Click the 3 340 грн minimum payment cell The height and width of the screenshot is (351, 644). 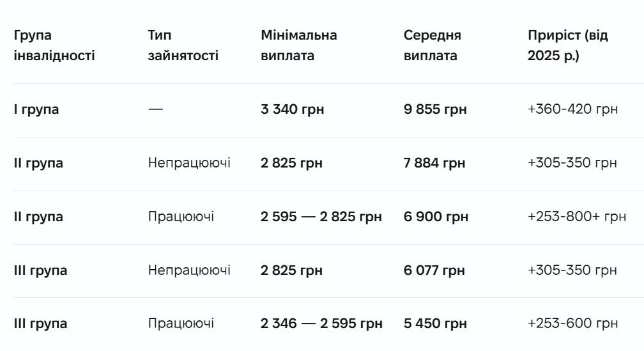click(292, 109)
